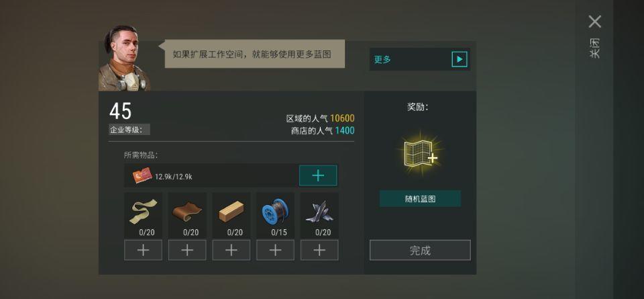The height and width of the screenshot is (299, 644).
Task: Click the glowing random blueprint reward icon
Action: pyautogui.click(x=420, y=153)
